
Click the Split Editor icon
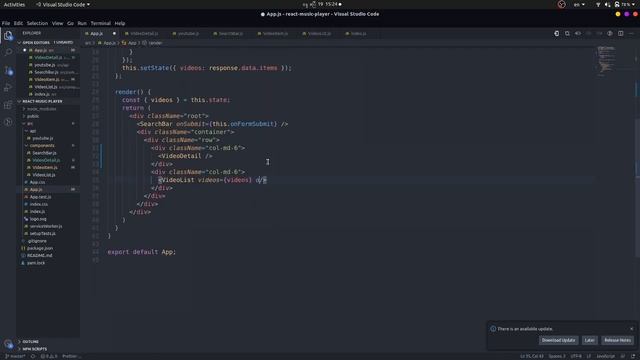point(620,33)
